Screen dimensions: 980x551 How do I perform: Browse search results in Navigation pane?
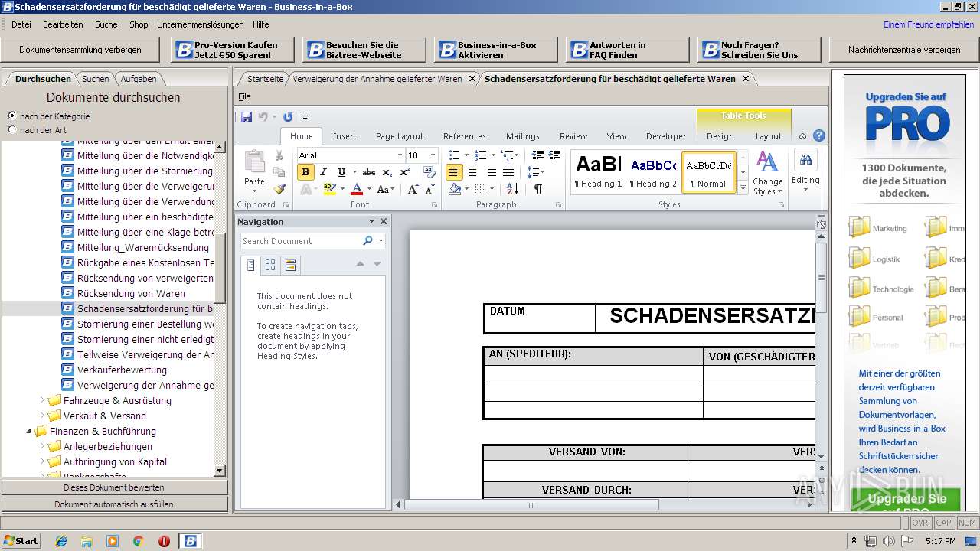click(x=290, y=265)
